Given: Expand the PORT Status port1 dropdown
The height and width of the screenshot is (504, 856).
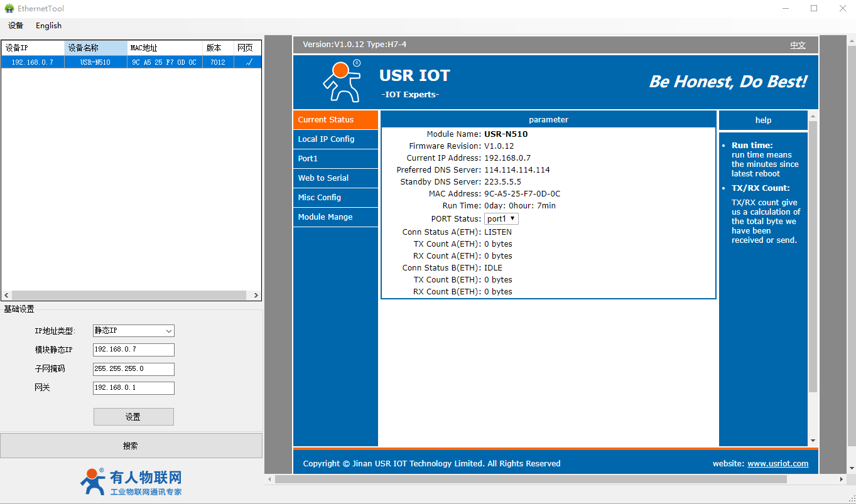Looking at the screenshot, I should click(x=501, y=218).
